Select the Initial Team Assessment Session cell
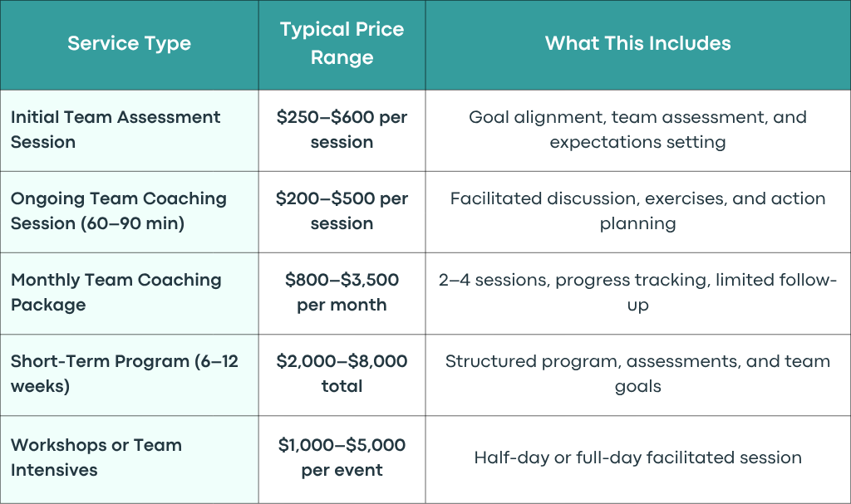This screenshot has width=851, height=504. (129, 130)
